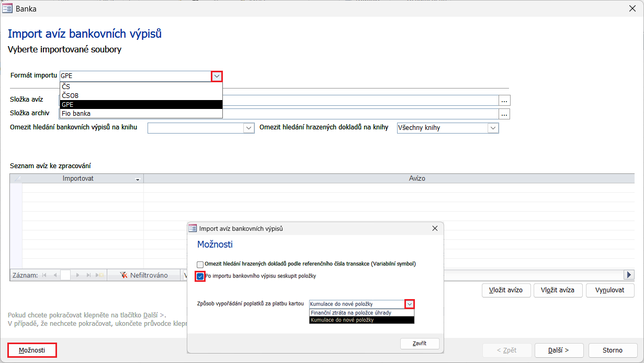
Task: Click the scroll-right arrow below the list
Action: pyautogui.click(x=629, y=275)
